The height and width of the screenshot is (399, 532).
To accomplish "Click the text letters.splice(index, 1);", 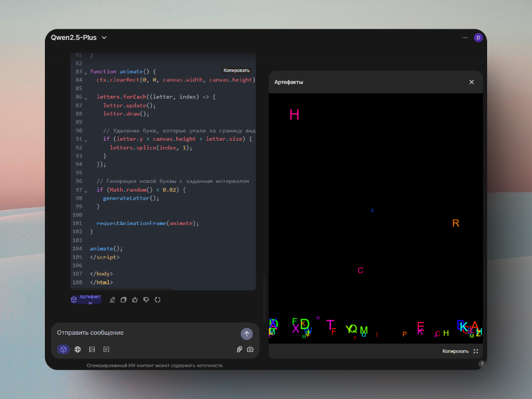I will [x=151, y=147].
